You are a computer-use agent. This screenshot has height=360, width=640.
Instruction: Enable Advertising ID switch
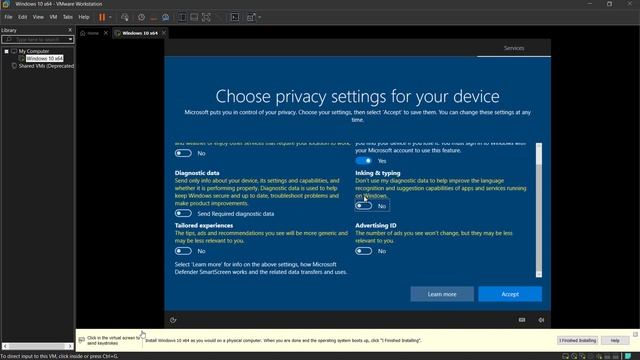pos(363,251)
